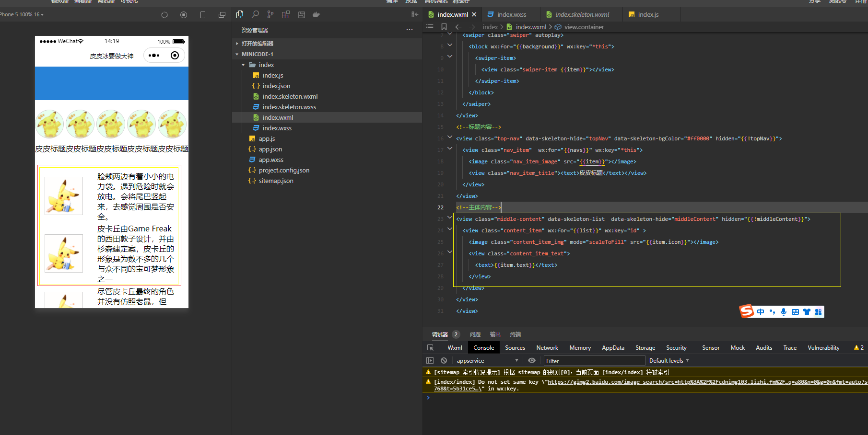Switch to the Network debugger tab

[547, 348]
